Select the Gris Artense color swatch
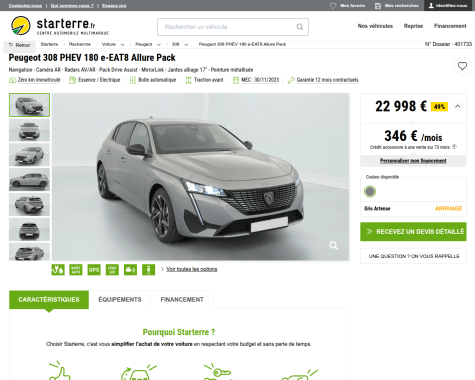Viewport: 475px width, 380px height. 370,191
